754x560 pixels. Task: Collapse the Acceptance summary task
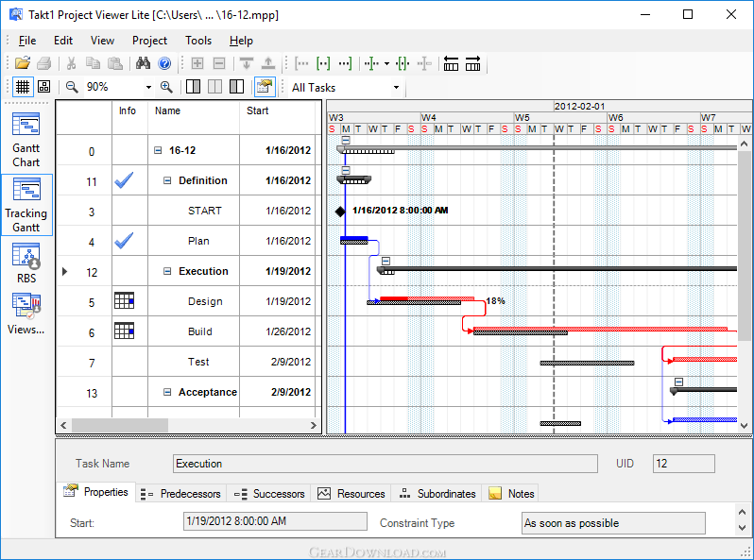click(167, 392)
